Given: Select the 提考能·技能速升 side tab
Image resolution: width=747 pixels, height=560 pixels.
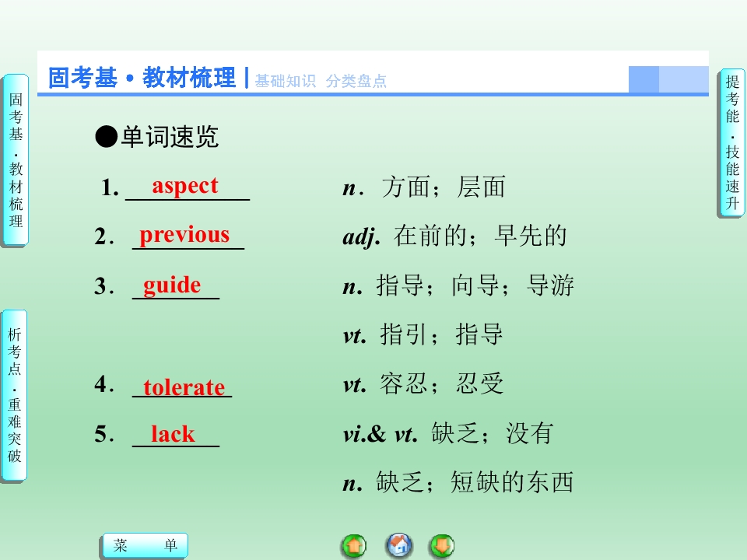Looking at the screenshot, I should pyautogui.click(x=731, y=143).
